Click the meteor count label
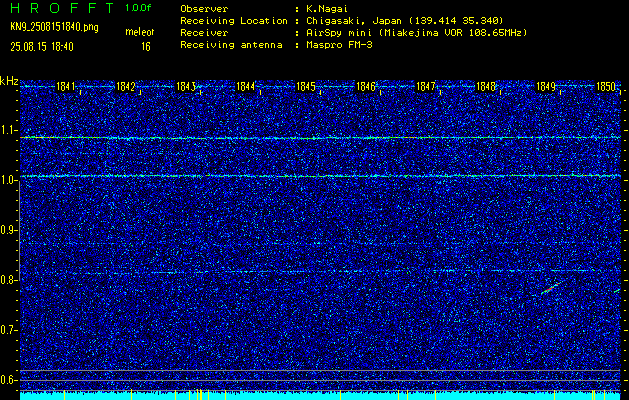629x400 pixels. pyautogui.click(x=140, y=32)
